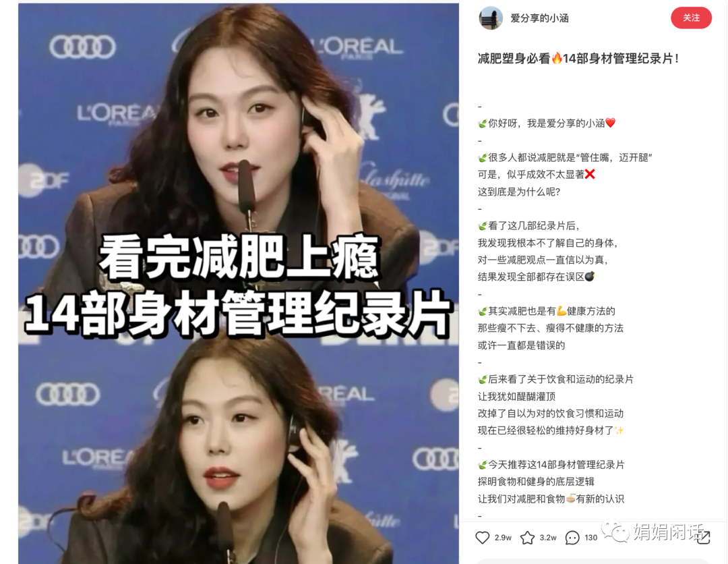Click the 3.2w favorites count
The image size is (728, 564).
[548, 538]
